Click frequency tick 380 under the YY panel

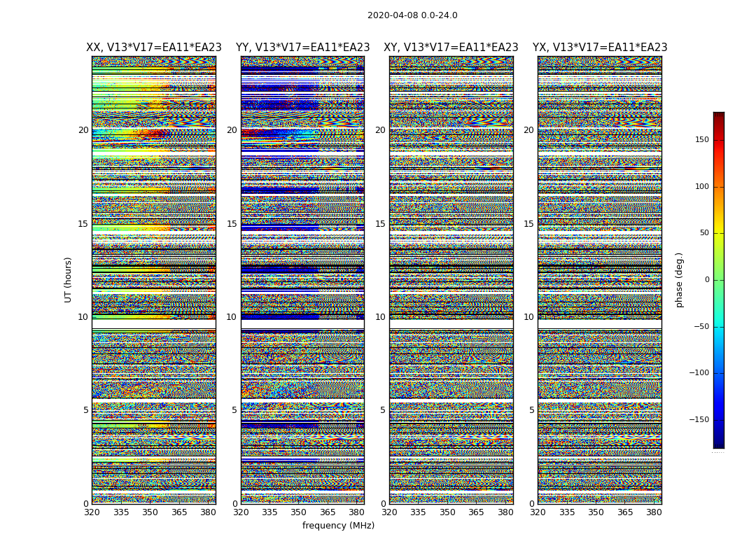[x=357, y=512]
